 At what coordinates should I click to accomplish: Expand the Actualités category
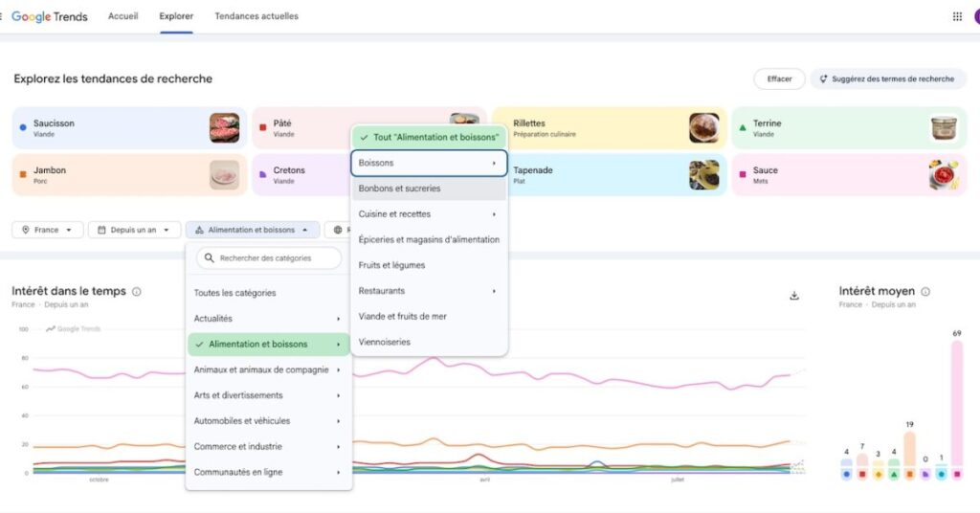[269, 319]
